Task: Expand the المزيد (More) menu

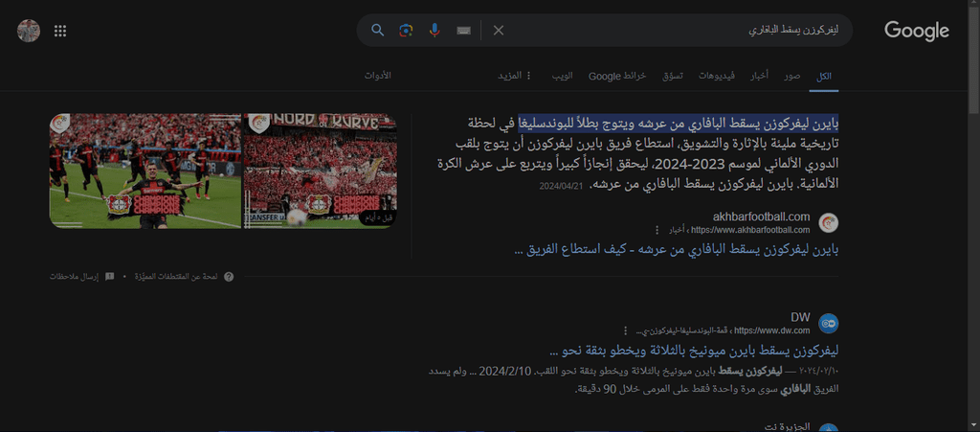Action: [x=514, y=76]
